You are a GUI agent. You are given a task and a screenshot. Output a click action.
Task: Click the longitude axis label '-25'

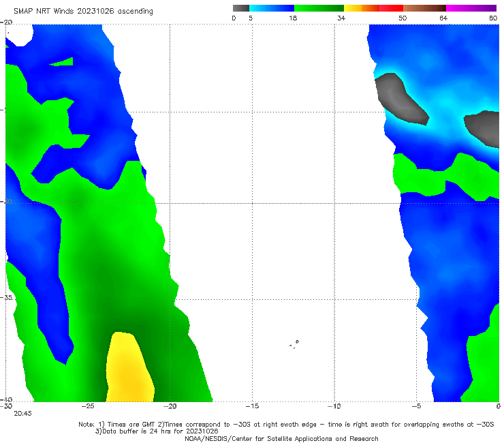point(88,406)
